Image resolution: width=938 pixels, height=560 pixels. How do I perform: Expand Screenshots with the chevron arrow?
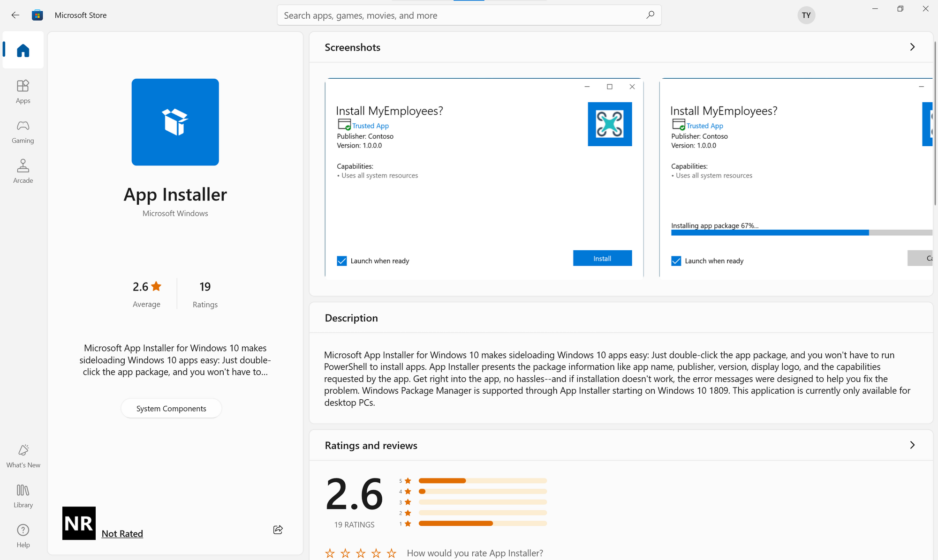tap(912, 47)
